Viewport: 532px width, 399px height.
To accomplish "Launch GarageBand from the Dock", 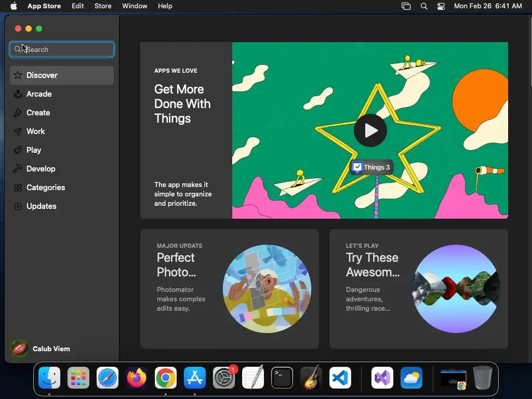I will [311, 378].
